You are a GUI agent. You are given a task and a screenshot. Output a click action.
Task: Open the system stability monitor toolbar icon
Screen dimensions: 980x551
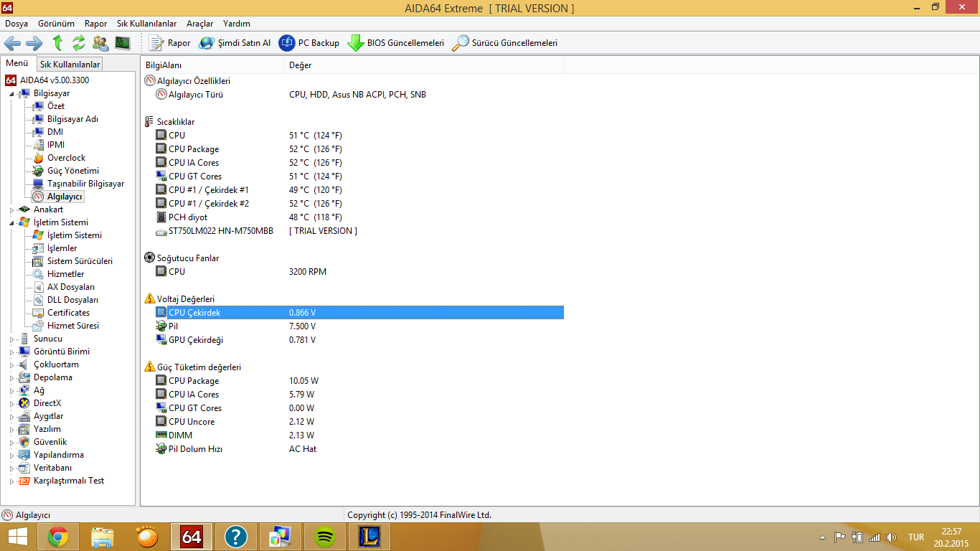[x=122, y=43]
